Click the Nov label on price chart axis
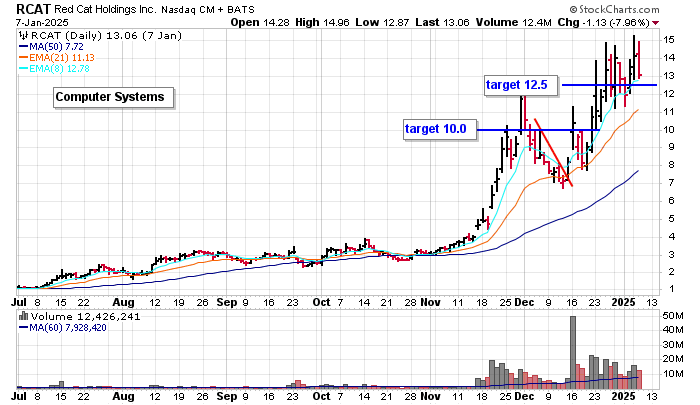Image resolution: width=700 pixels, height=405 pixels. point(431,302)
